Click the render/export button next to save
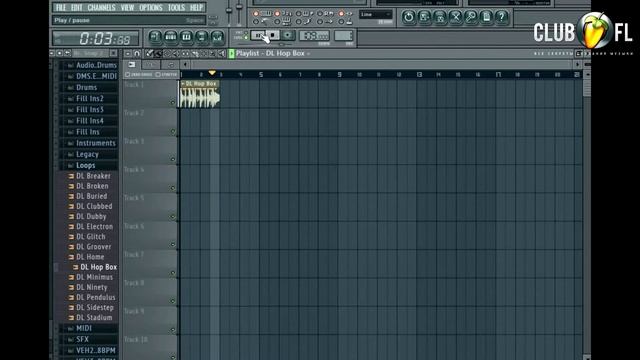 pyautogui.click(x=440, y=17)
